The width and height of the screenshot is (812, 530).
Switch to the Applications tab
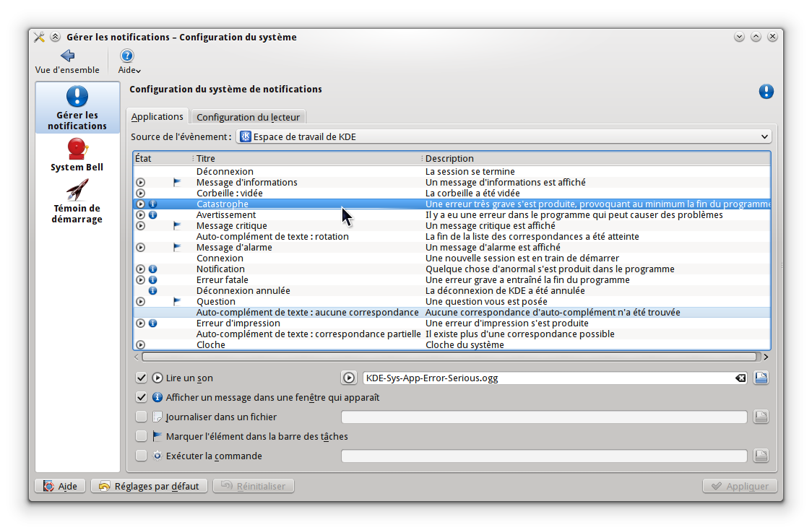click(x=157, y=116)
